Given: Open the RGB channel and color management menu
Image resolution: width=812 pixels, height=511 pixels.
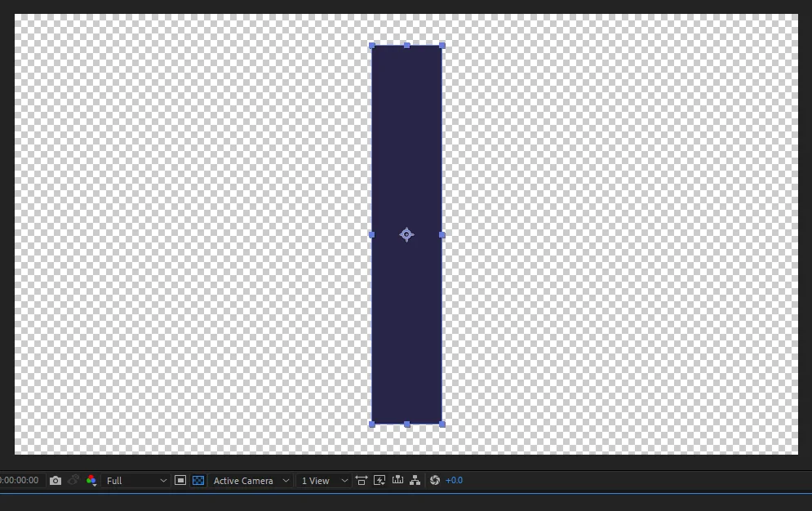Looking at the screenshot, I should coord(91,481).
